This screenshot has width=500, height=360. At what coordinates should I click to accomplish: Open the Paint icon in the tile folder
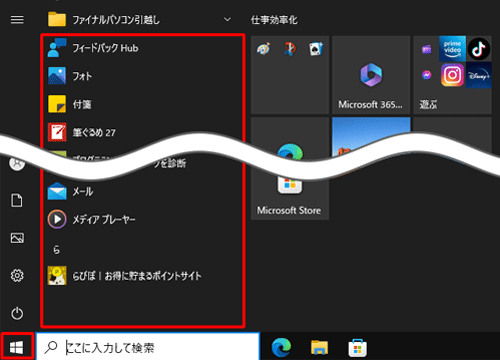coord(263,49)
